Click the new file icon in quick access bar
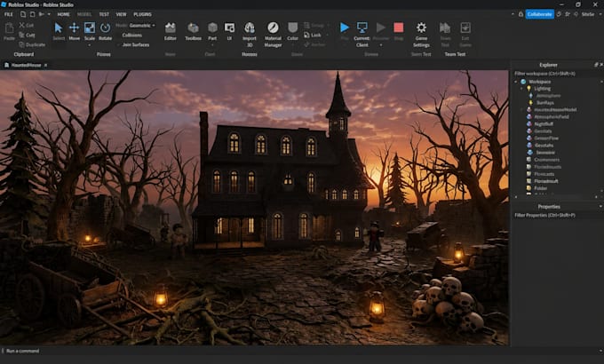604x364 pixels. click(x=23, y=14)
